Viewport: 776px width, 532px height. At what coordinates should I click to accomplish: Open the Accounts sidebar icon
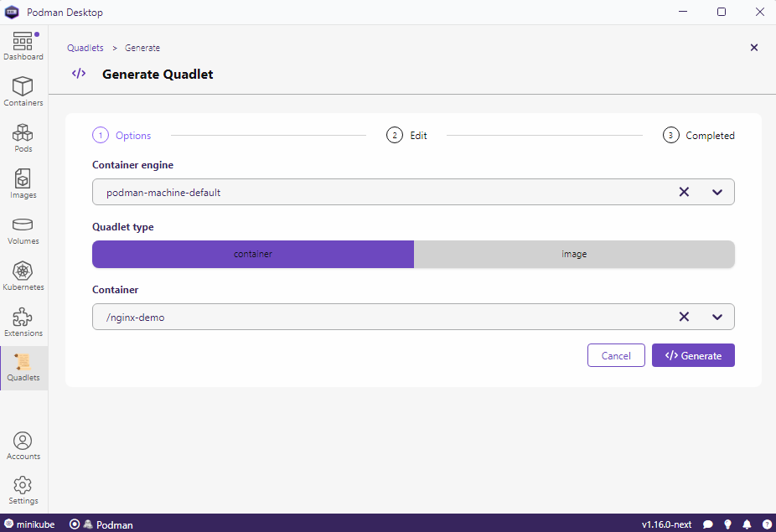23,443
